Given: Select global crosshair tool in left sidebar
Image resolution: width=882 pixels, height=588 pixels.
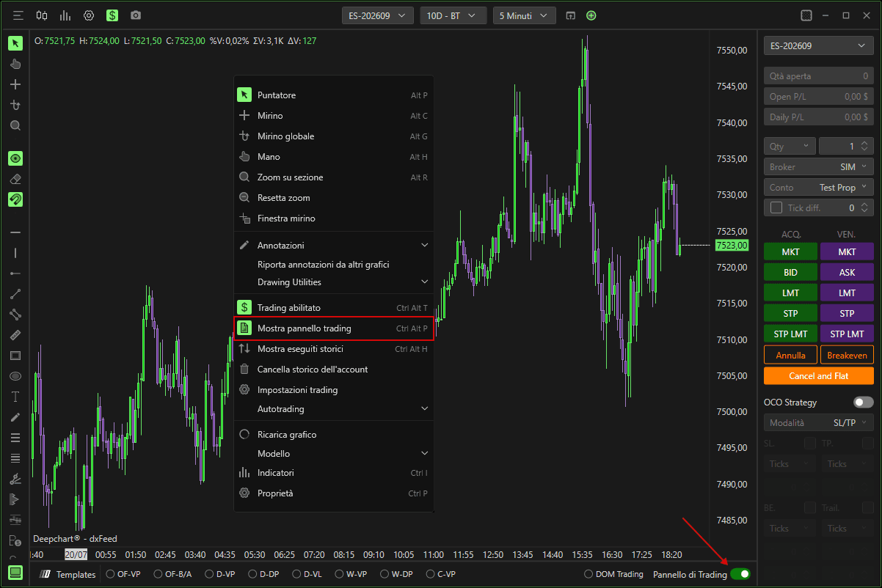Looking at the screenshot, I should point(15,105).
